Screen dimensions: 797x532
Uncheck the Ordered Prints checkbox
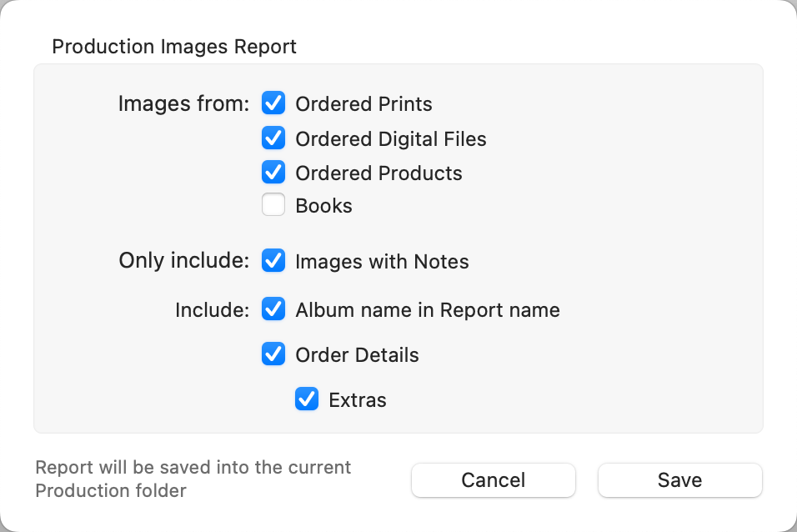[273, 103]
